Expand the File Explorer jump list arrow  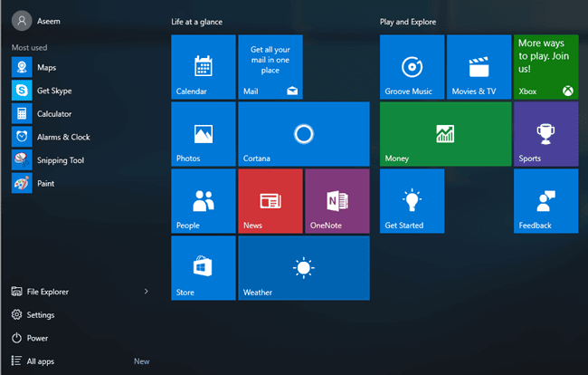147,292
